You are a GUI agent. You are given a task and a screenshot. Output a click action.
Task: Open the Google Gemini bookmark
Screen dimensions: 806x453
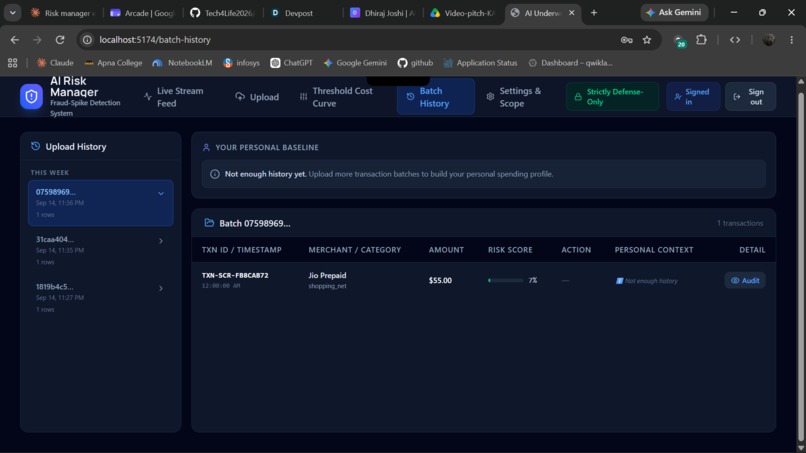[x=355, y=63]
